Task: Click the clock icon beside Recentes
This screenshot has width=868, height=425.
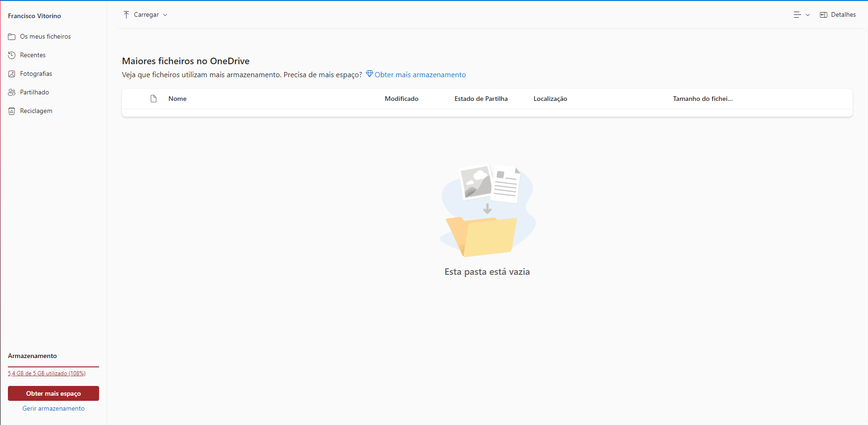Action: click(12, 55)
